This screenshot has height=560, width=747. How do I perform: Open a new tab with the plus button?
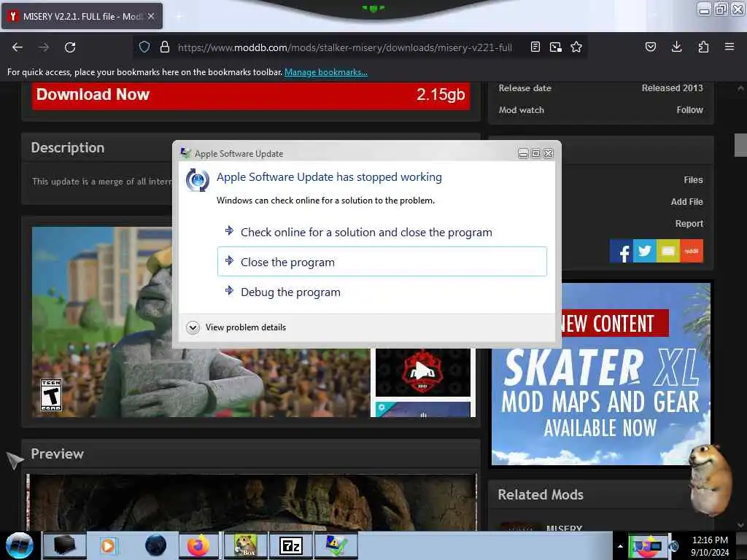(x=178, y=16)
